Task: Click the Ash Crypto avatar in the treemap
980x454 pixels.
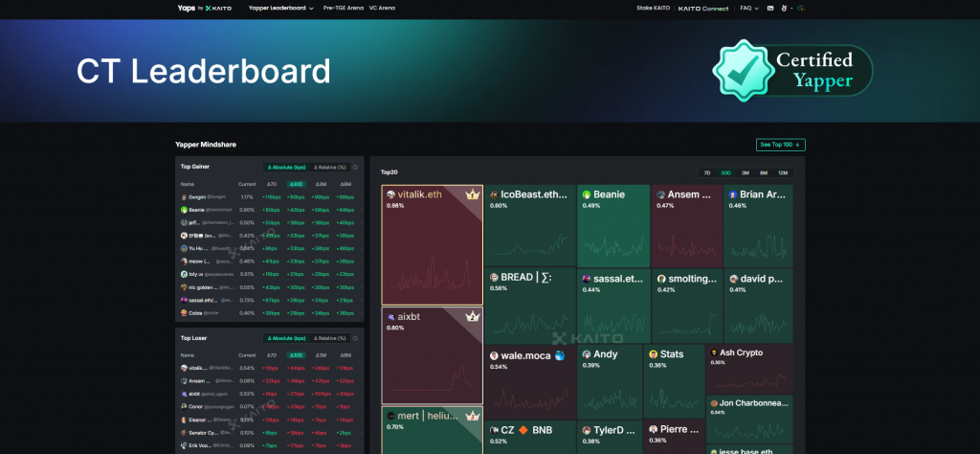Action: (x=714, y=352)
